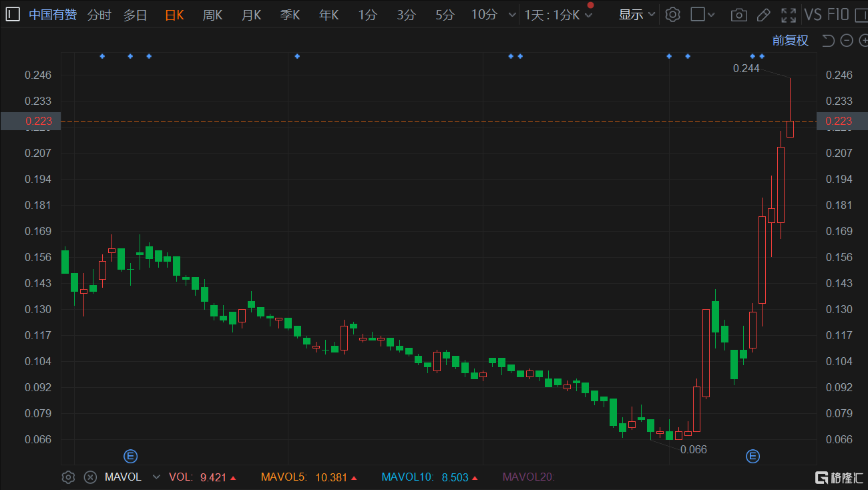Click the VS compare button
Viewport: 868px width, 490px height.
point(813,15)
